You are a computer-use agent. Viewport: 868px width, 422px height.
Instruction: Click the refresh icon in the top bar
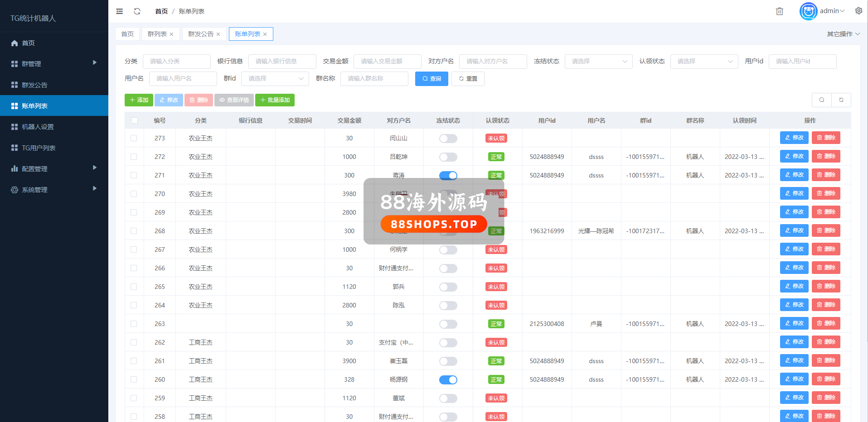tap(137, 11)
